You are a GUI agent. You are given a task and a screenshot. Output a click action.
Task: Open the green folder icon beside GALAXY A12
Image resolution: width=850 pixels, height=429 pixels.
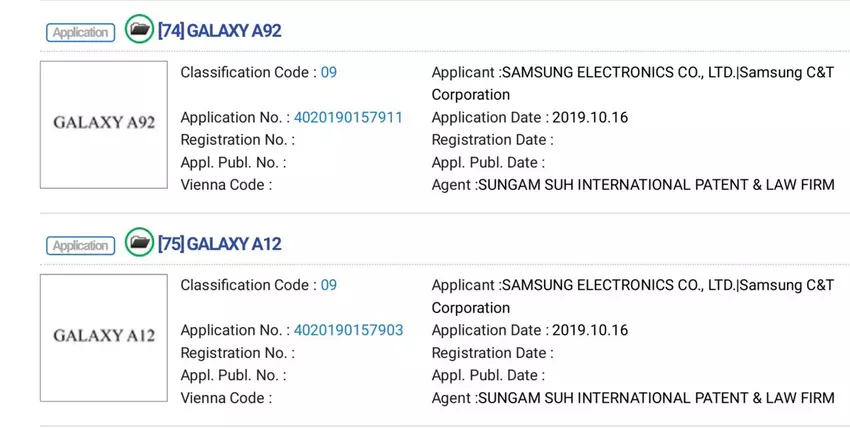(140, 243)
